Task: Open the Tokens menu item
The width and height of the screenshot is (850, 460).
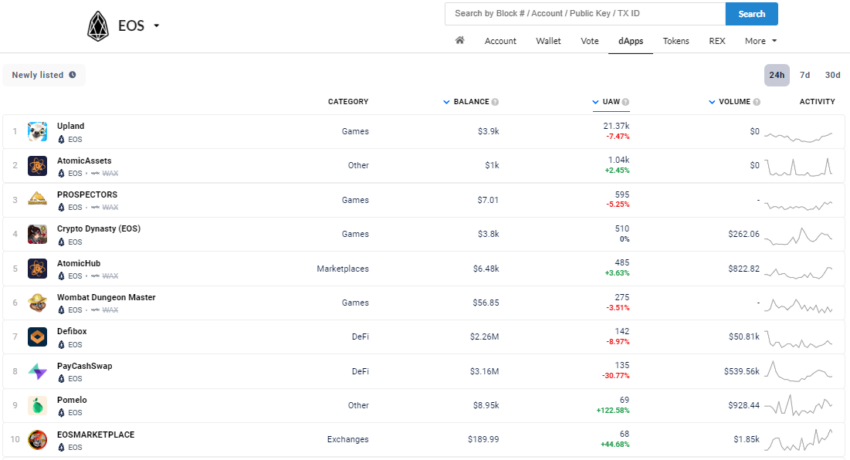Action: click(675, 41)
